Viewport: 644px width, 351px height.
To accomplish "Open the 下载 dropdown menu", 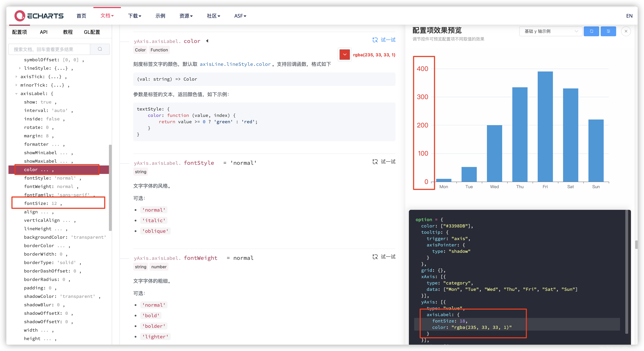I will pyautogui.click(x=134, y=16).
